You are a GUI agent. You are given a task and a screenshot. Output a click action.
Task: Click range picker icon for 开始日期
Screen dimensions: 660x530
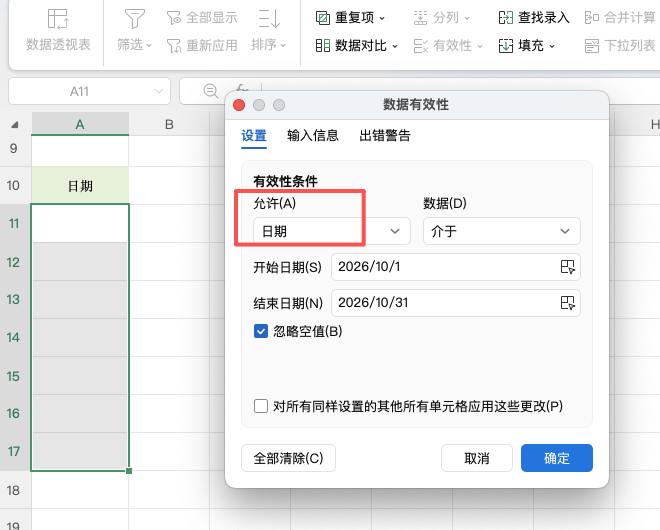pyautogui.click(x=567, y=267)
